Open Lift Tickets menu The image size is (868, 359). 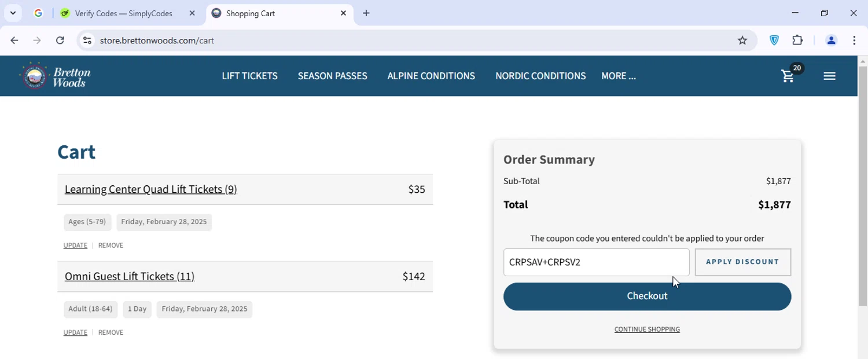(250, 76)
